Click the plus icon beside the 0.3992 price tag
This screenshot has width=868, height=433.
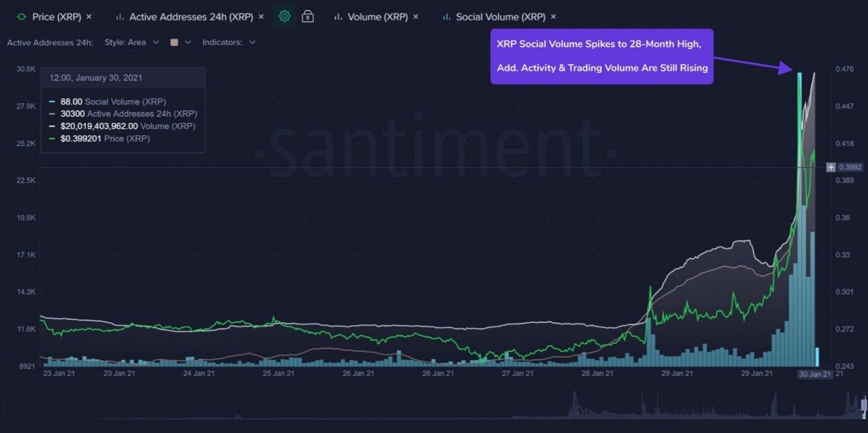[x=831, y=167]
